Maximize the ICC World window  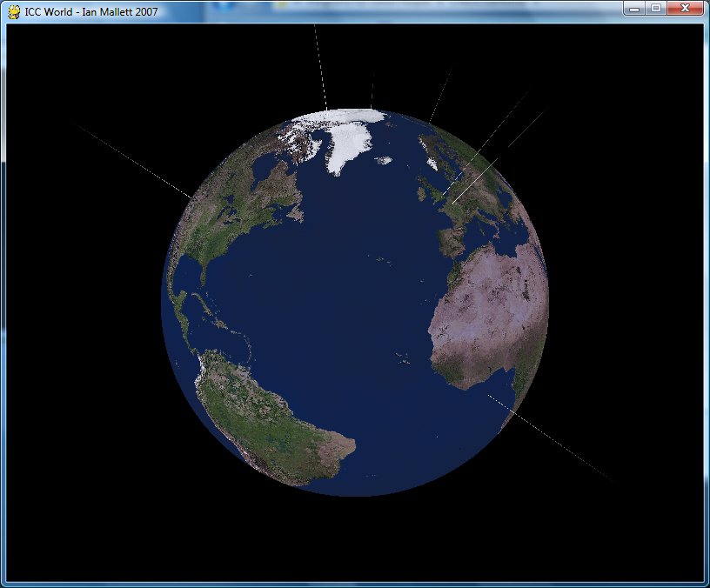coord(655,9)
